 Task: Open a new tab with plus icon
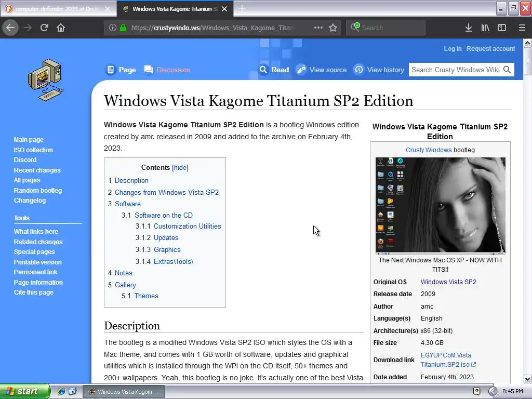[242, 8]
